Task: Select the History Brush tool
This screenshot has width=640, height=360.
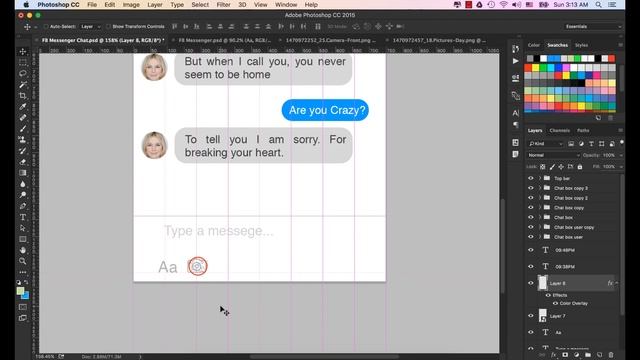Action: pyautogui.click(x=23, y=151)
